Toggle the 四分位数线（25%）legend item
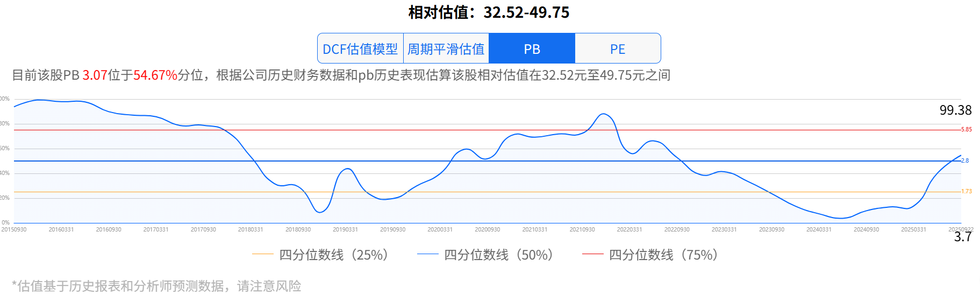This screenshot has height=294, width=980. (321, 255)
